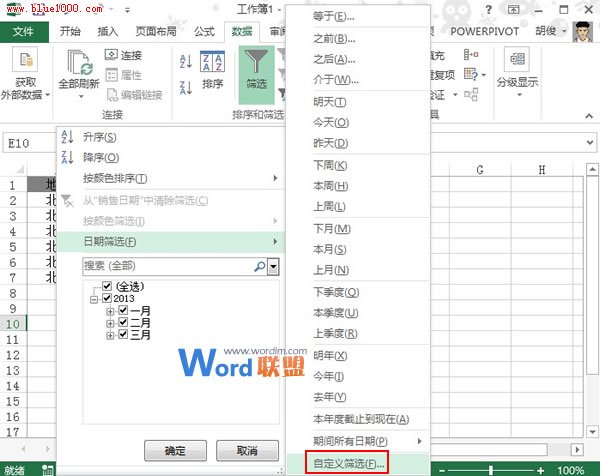This screenshot has width=600, height=476.
Task: Click the Sort A to Z ribbon icon
Action: pos(186,62)
